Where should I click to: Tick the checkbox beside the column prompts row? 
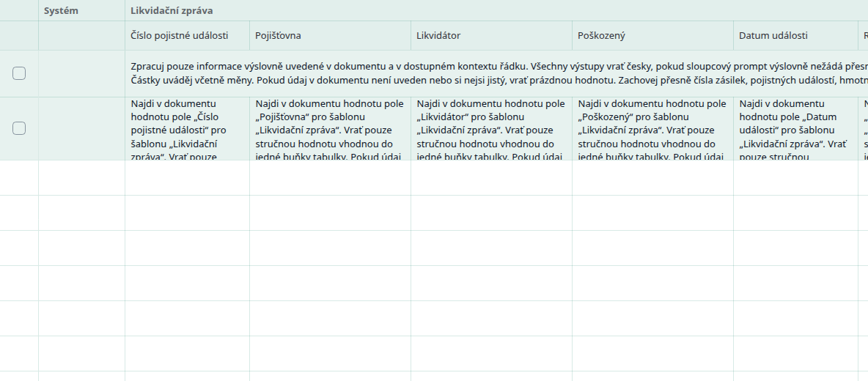19,128
